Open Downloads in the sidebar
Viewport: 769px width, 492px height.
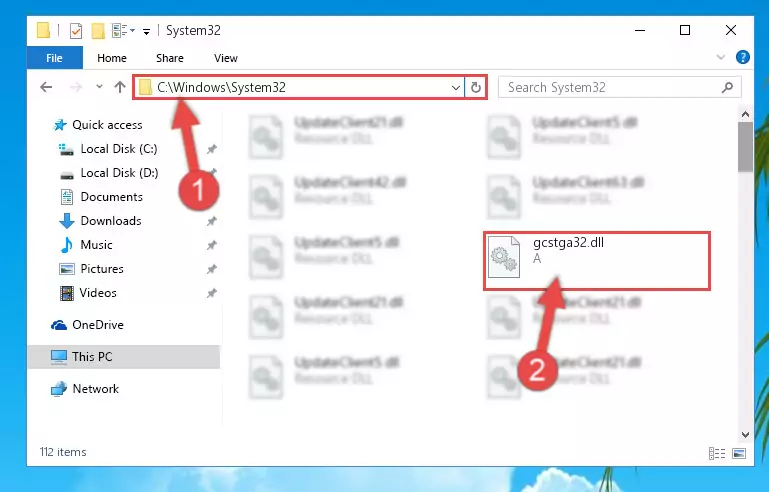point(111,221)
